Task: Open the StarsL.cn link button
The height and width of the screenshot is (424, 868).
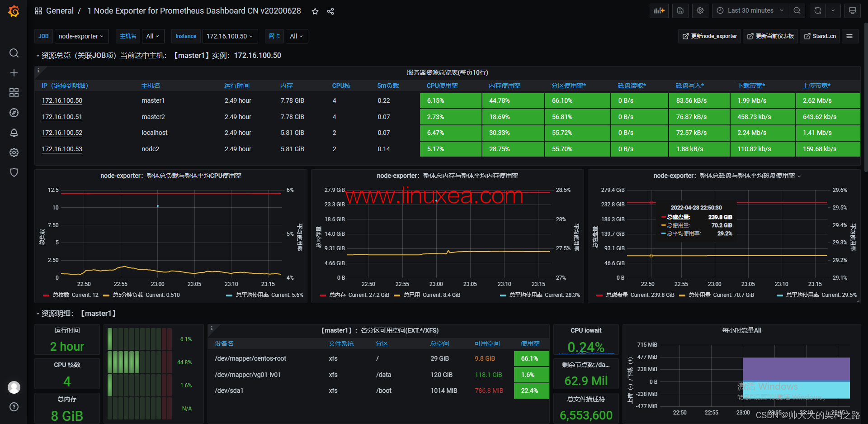Action: coord(820,36)
